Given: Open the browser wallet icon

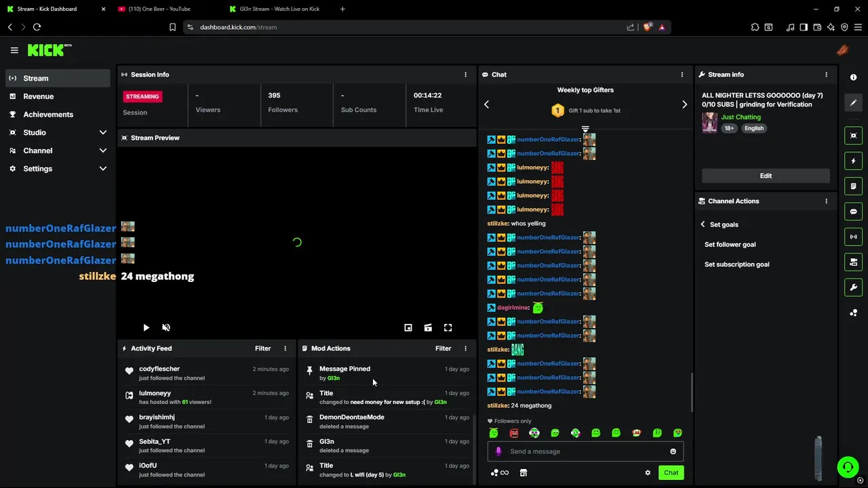Looking at the screenshot, I should (817, 27).
